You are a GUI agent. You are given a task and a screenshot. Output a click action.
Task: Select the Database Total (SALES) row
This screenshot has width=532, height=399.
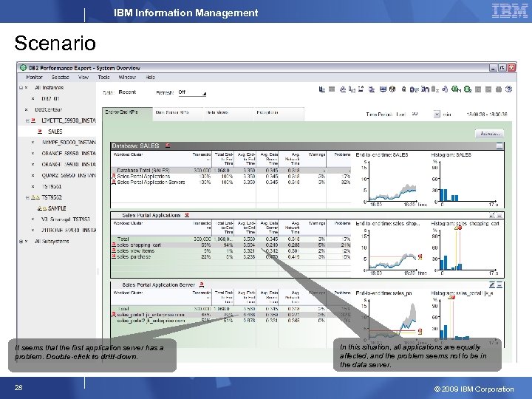coord(231,171)
